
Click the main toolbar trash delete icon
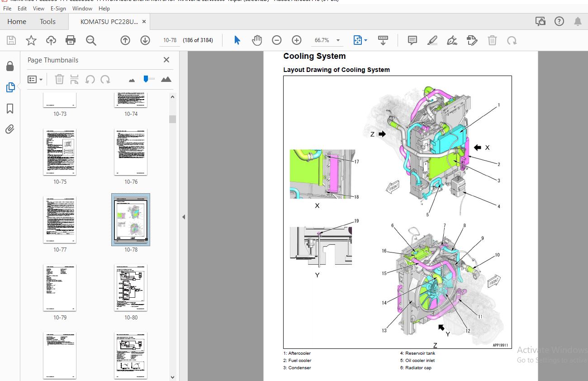point(492,41)
